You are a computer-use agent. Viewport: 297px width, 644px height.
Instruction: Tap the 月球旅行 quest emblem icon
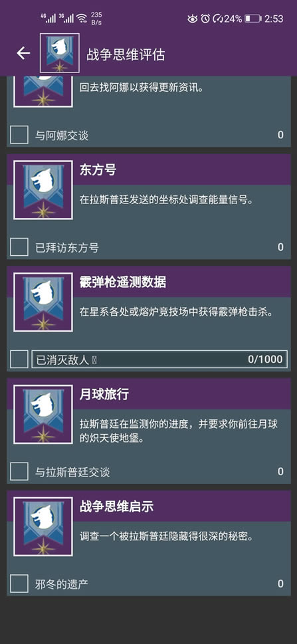pyautogui.click(x=43, y=414)
